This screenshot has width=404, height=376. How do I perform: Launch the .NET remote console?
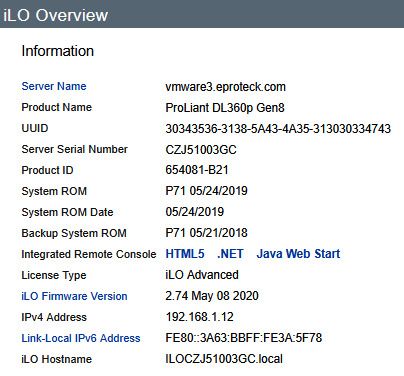230,254
